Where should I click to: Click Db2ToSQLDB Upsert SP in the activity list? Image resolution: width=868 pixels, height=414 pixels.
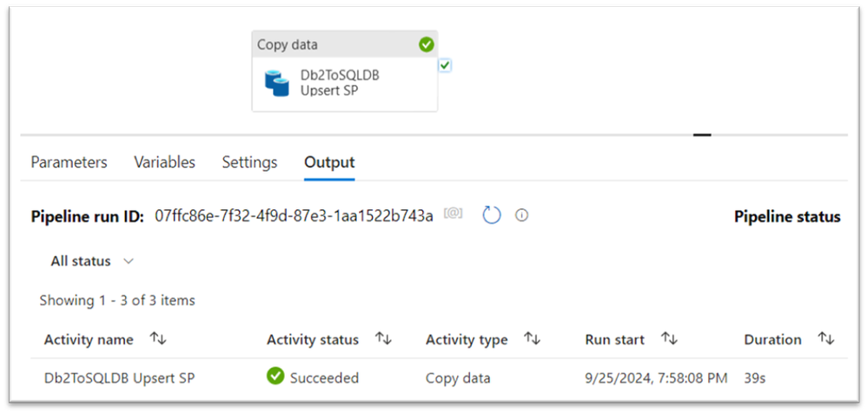118,378
